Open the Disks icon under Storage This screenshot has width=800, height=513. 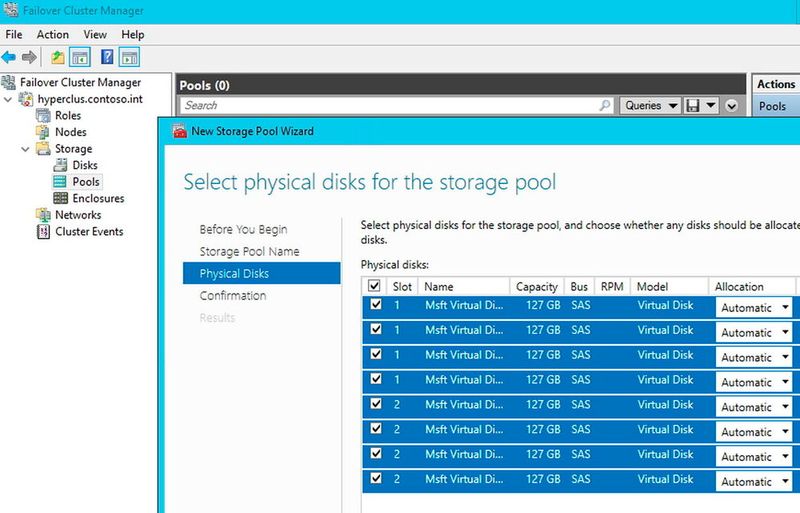point(60,165)
